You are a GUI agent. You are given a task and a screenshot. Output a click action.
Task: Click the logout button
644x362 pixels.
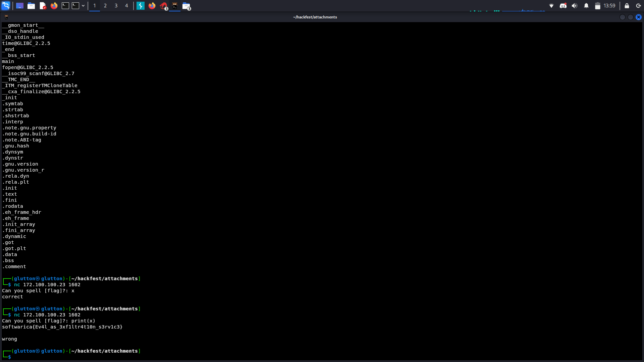638,5
